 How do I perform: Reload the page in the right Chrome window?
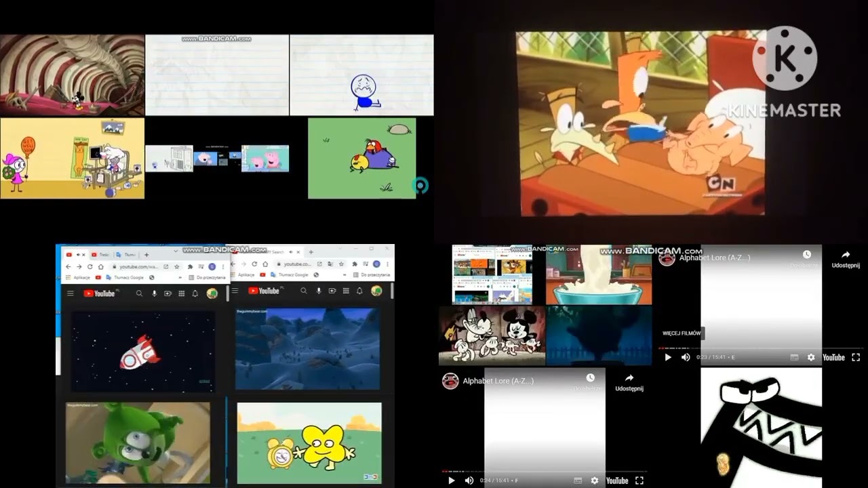(x=254, y=264)
